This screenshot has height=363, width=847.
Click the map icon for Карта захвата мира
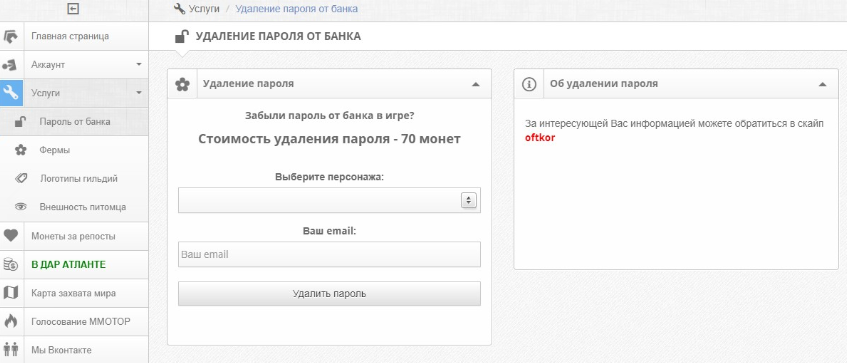(11, 293)
